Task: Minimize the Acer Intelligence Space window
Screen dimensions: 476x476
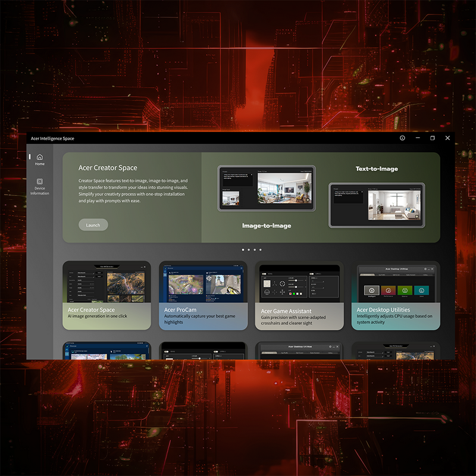Action: pos(418,138)
